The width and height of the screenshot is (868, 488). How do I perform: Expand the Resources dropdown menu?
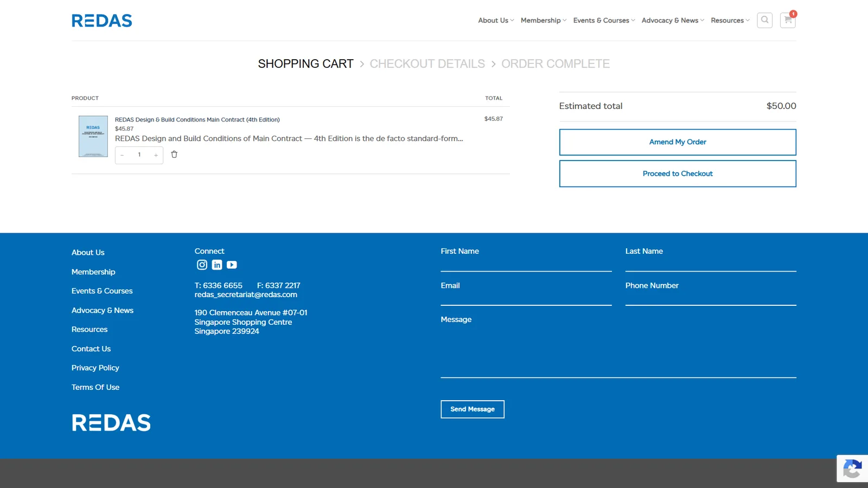[730, 21]
